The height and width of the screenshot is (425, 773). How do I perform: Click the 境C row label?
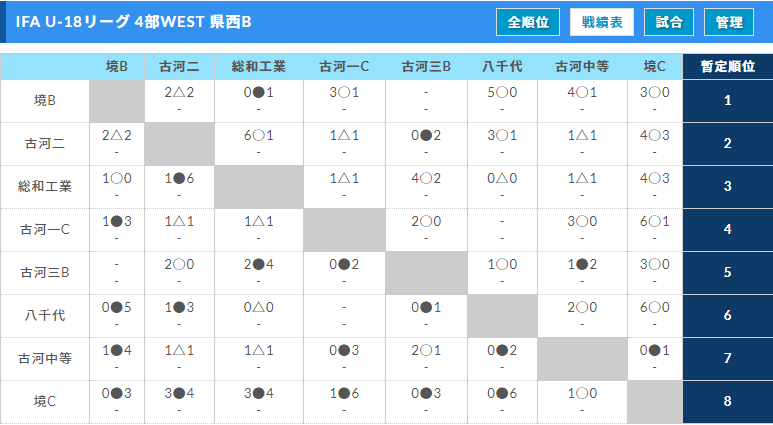pos(45,401)
